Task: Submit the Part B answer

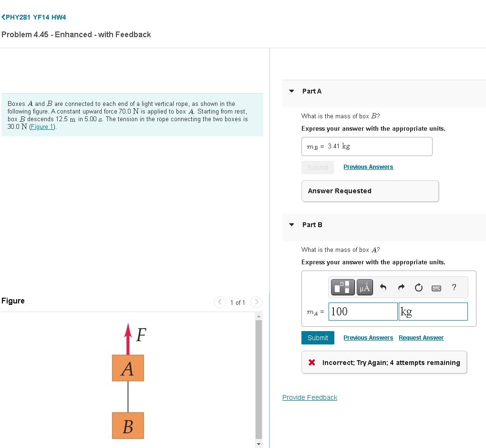Action: pos(318,337)
